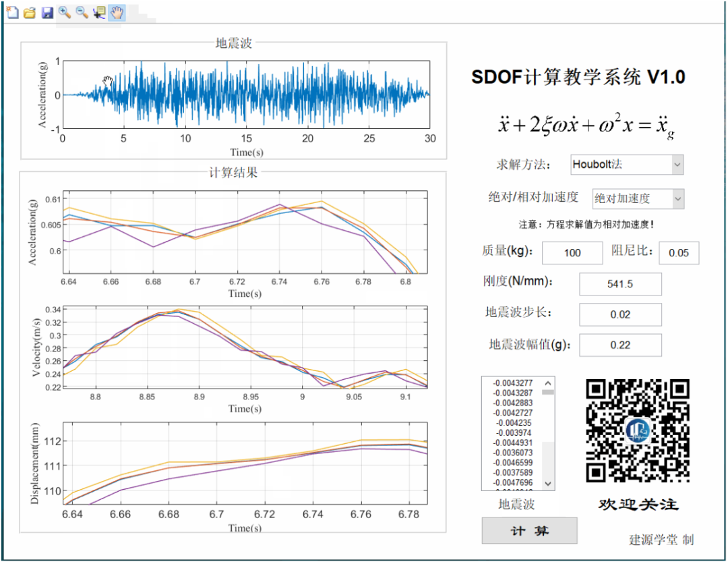Select list value -0.0042883
Image resolution: width=728 pixels, height=564 pixels.
[x=512, y=403]
